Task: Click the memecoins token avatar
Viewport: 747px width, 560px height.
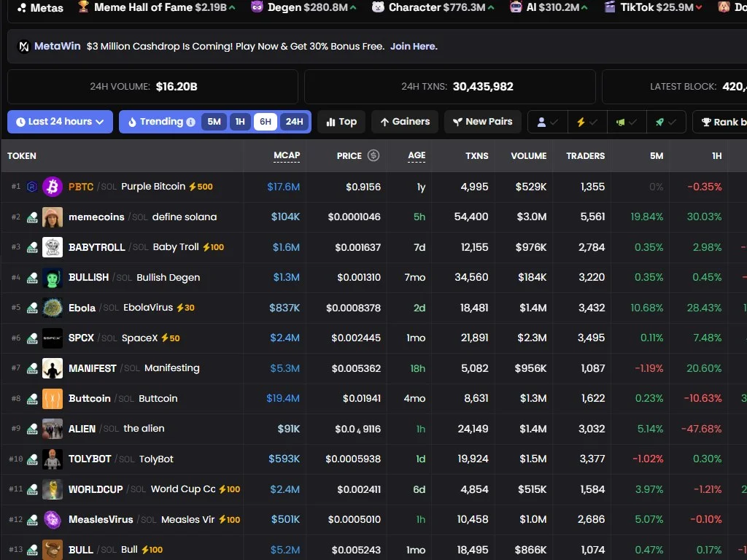Action: click(53, 217)
